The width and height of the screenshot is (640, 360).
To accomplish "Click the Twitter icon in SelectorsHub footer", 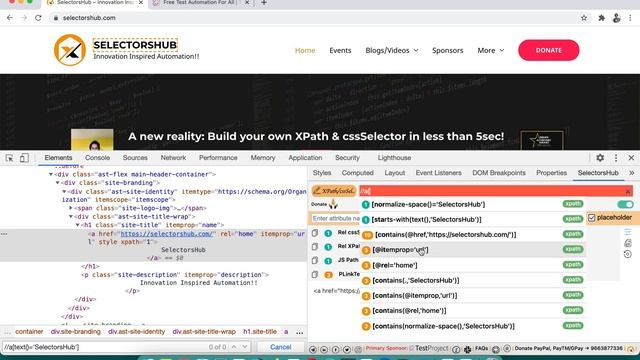I will pos(347,349).
